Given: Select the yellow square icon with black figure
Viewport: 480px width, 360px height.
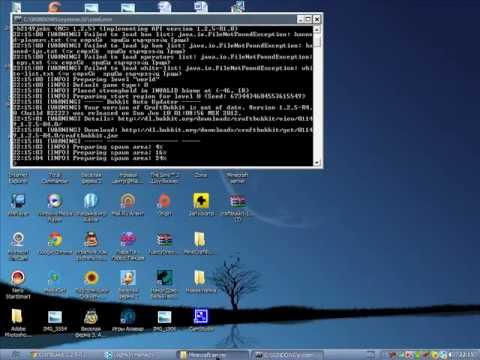Looking at the screenshot, I should 201,201.
